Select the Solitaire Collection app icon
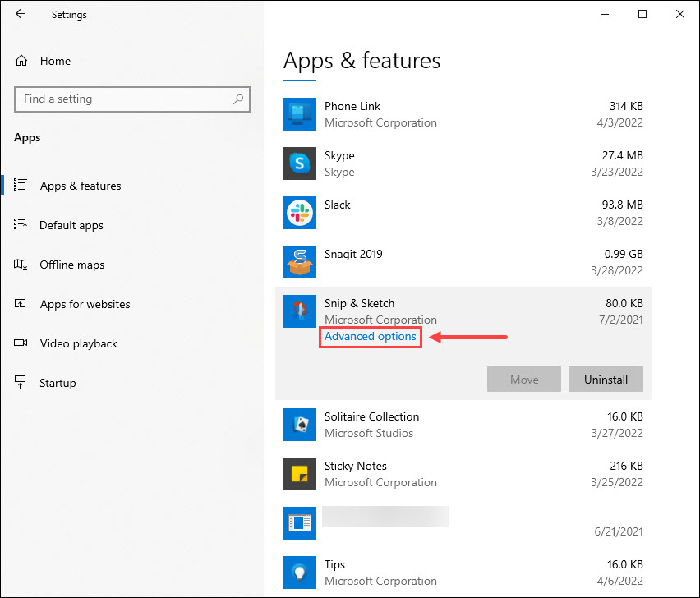This screenshot has width=700, height=598. (x=299, y=425)
